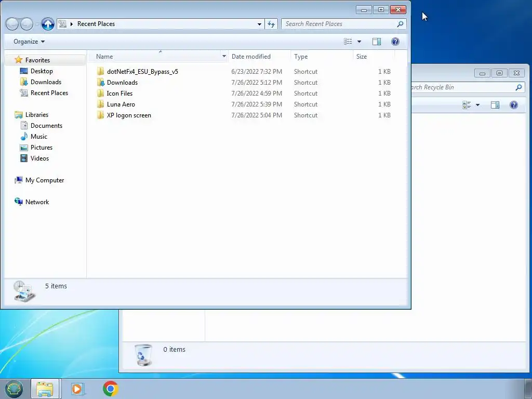Click 1 KB size in Icon Files row
The image size is (532, 399).
click(384, 94)
